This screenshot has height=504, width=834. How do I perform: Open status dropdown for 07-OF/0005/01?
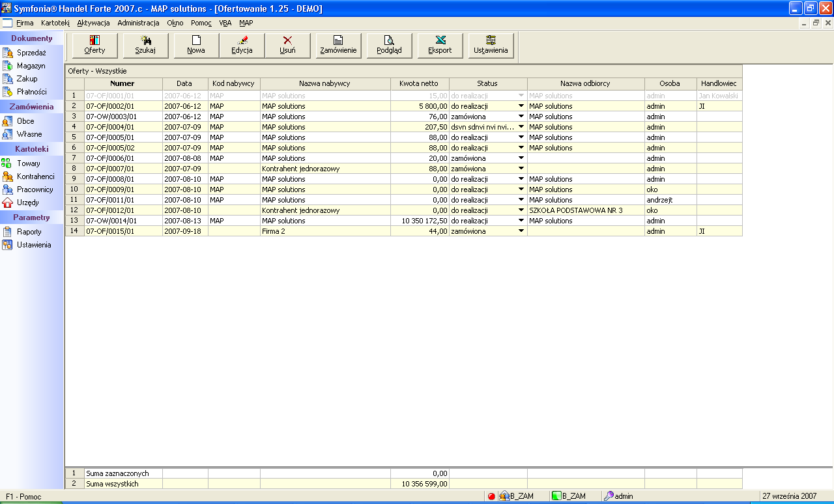coord(521,137)
